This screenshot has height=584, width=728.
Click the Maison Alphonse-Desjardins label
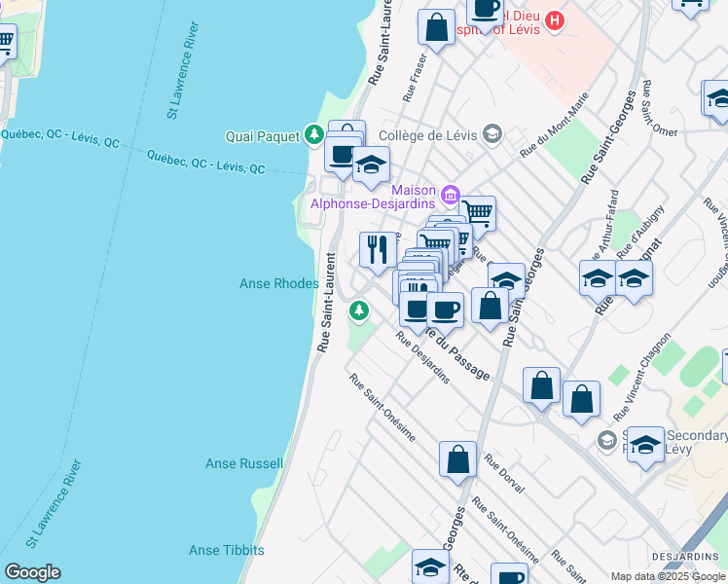(374, 197)
